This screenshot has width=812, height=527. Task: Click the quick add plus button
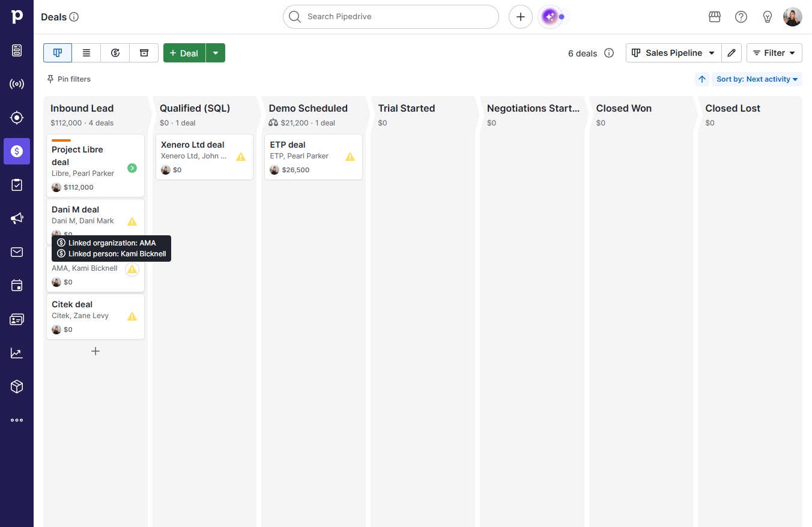click(521, 17)
